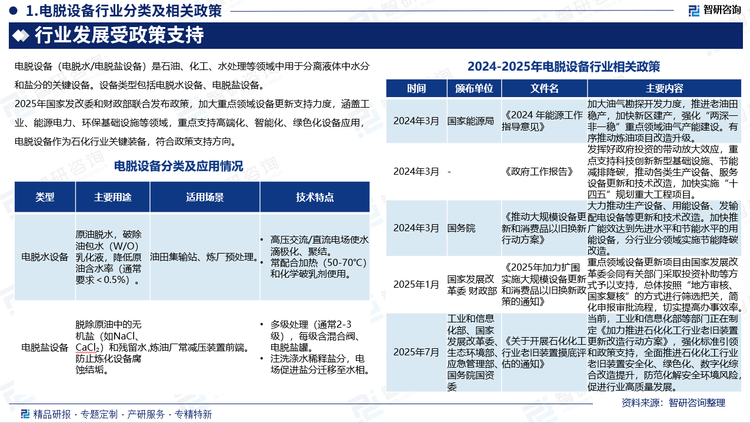750x423 pixels.
Task: Click the 主要用途 column header
Action: 112,197
